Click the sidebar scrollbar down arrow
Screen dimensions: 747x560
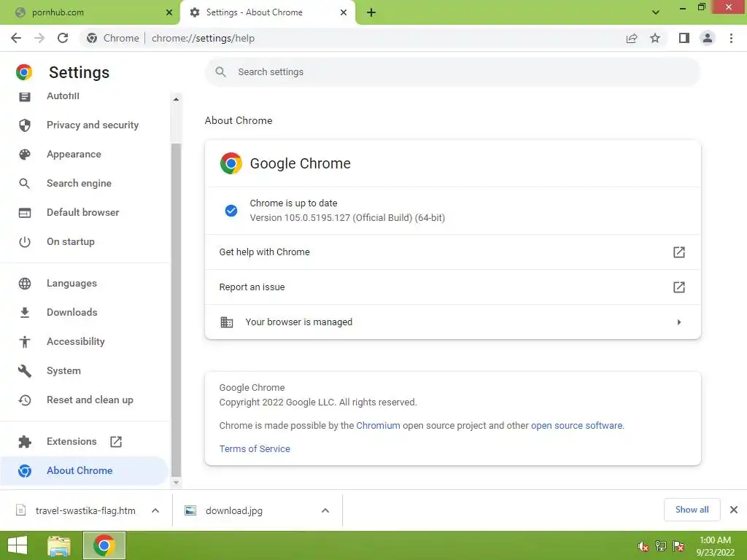176,483
